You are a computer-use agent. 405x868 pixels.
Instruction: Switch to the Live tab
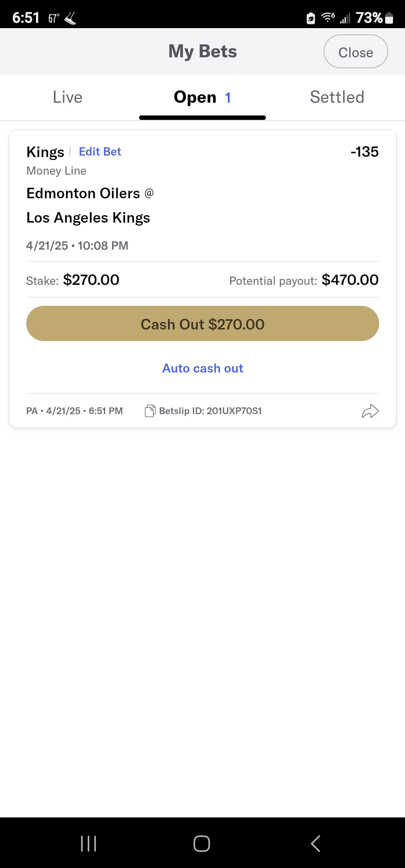click(67, 97)
